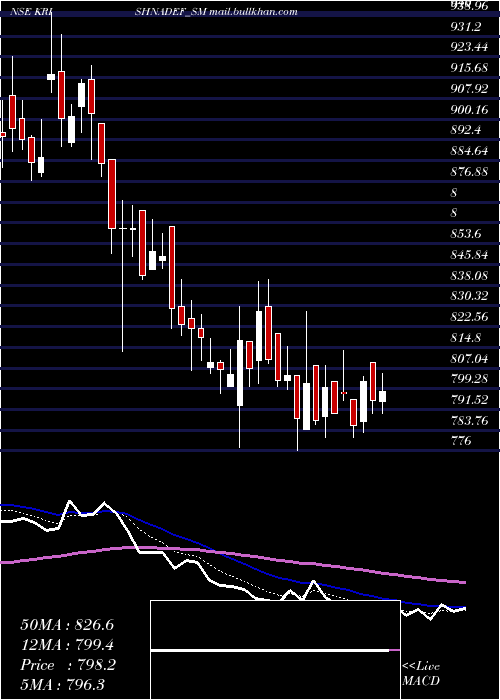Click the '892.4' price axis label
Screen dimensions: 500x700
click(466, 130)
